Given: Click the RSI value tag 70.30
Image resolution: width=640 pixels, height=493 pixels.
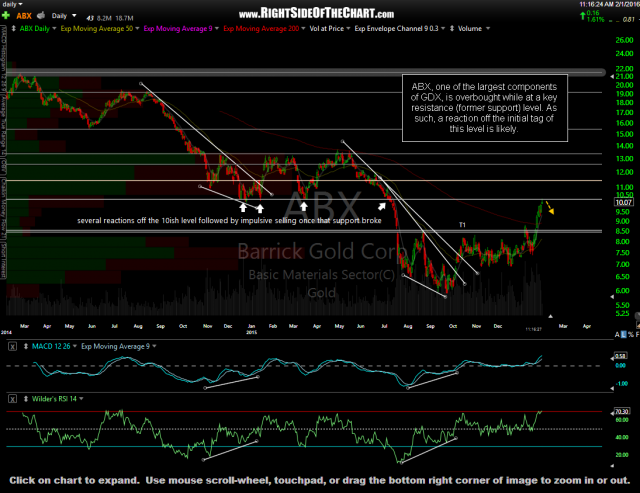Looking at the screenshot, I should pos(622,412).
